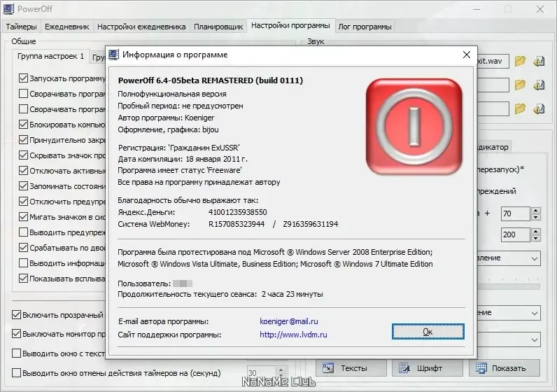Click the Показать button
This screenshot has height=392, width=557.
pos(505,368)
